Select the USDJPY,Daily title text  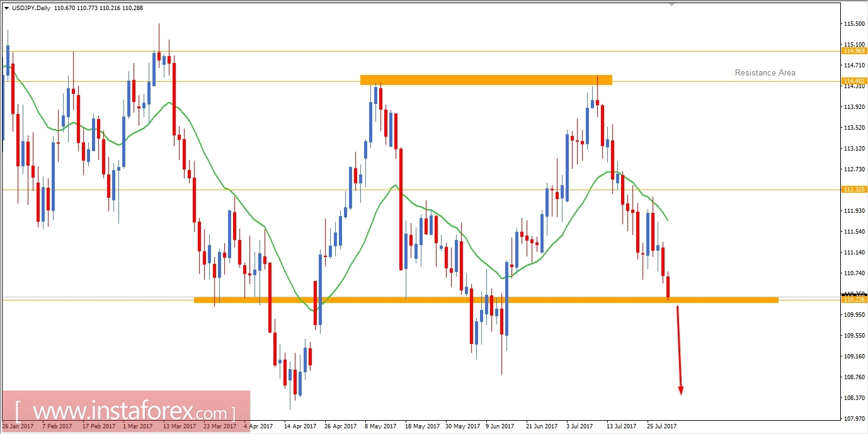(x=33, y=9)
